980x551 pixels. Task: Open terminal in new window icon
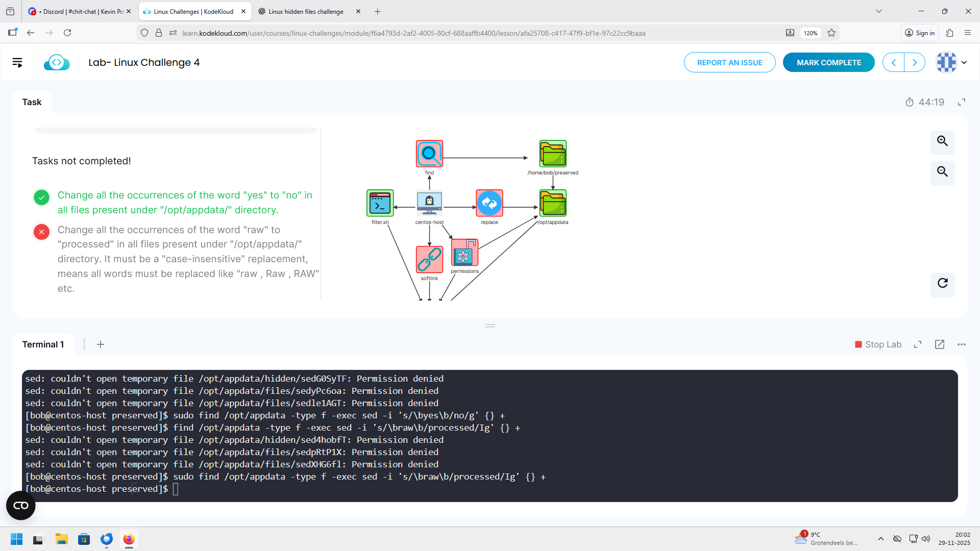coord(940,344)
